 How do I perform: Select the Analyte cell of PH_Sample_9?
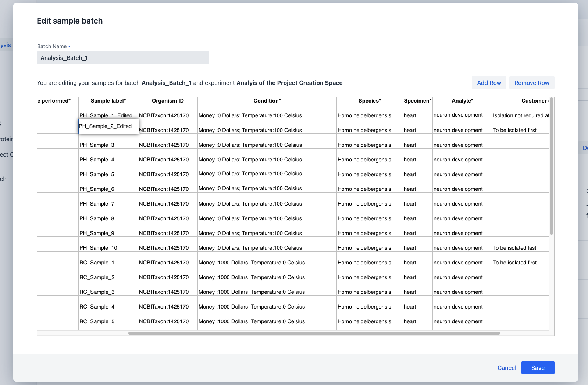click(x=462, y=229)
